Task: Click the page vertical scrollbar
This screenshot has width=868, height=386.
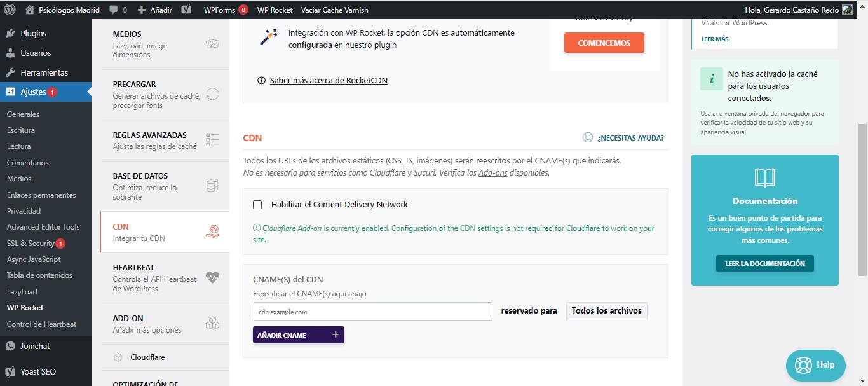Action: coord(862,200)
